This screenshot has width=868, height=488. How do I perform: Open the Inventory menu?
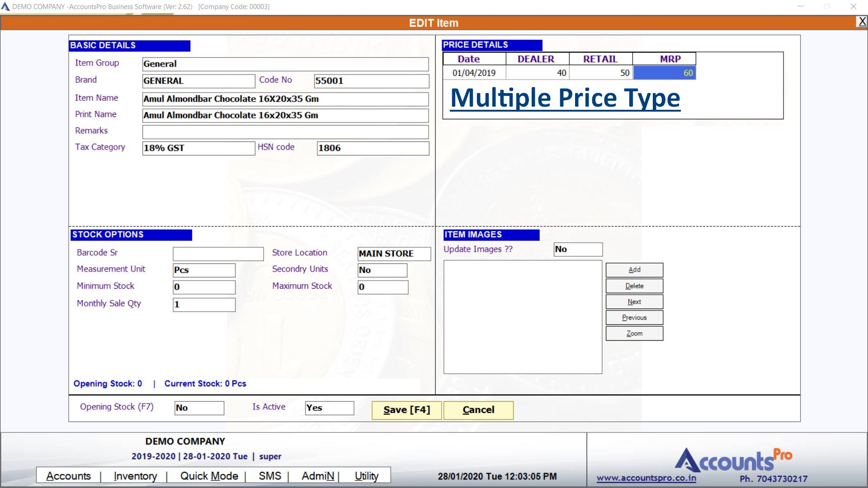point(135,476)
